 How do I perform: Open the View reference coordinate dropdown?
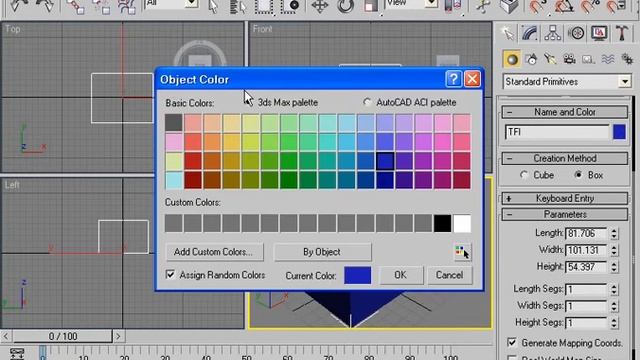[431, 4]
